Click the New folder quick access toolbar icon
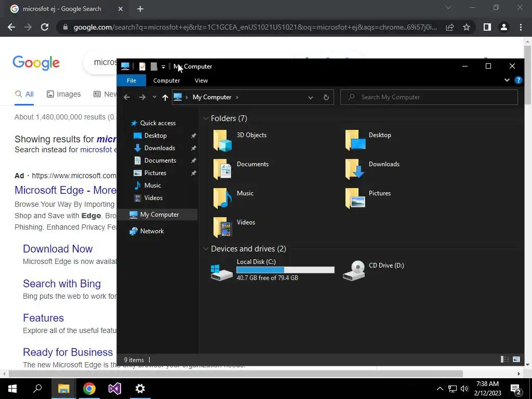 point(154,66)
